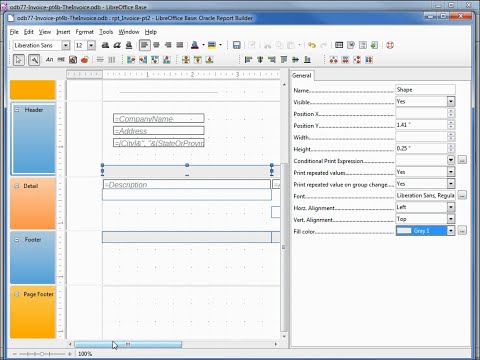
Task: Toggle underline formatting
Action: [x=129, y=45]
